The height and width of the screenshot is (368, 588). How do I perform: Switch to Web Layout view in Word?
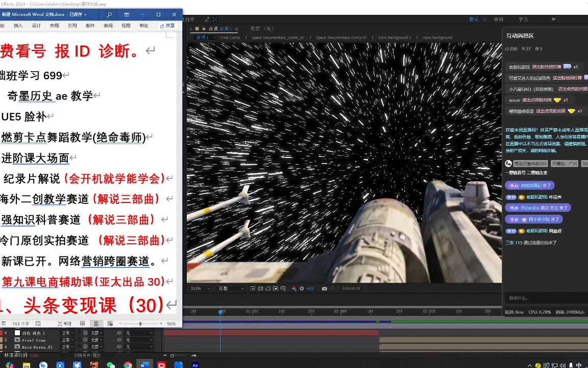[x=110, y=324]
